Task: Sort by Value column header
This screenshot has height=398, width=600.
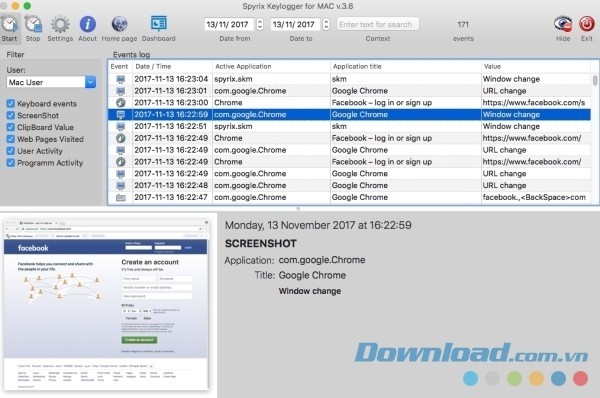Action: [536, 67]
